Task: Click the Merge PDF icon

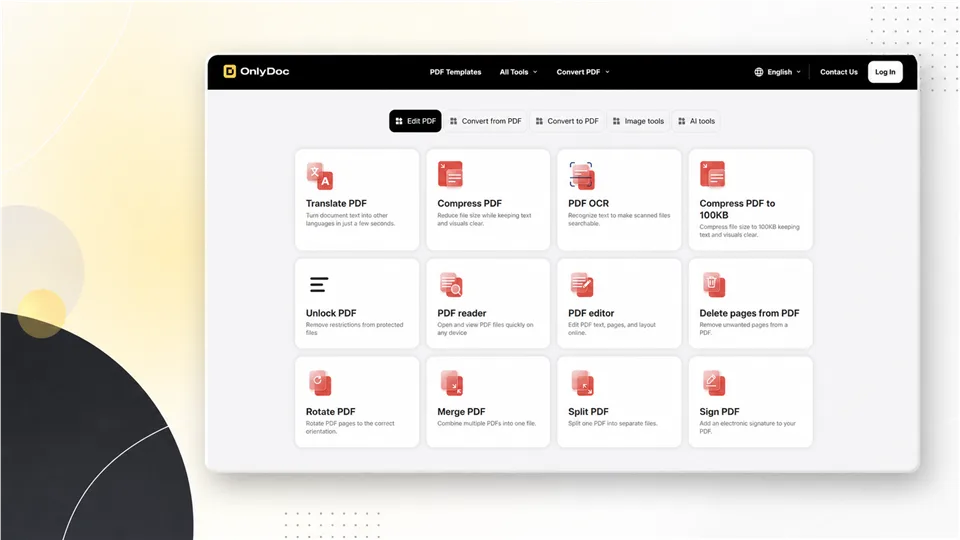Action: (452, 383)
